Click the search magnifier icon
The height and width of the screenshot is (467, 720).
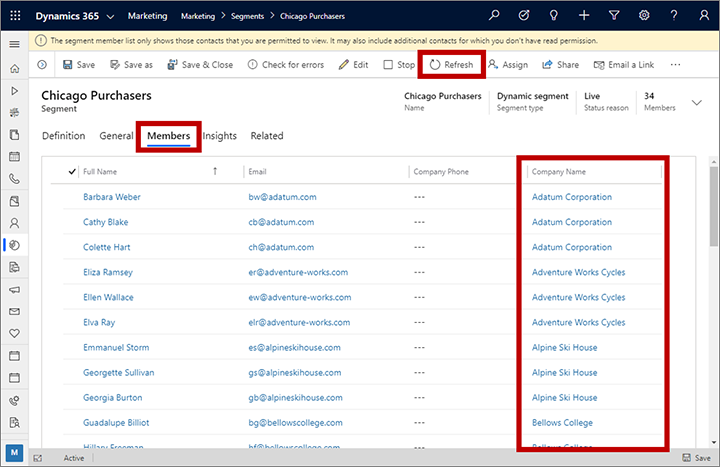click(x=494, y=16)
